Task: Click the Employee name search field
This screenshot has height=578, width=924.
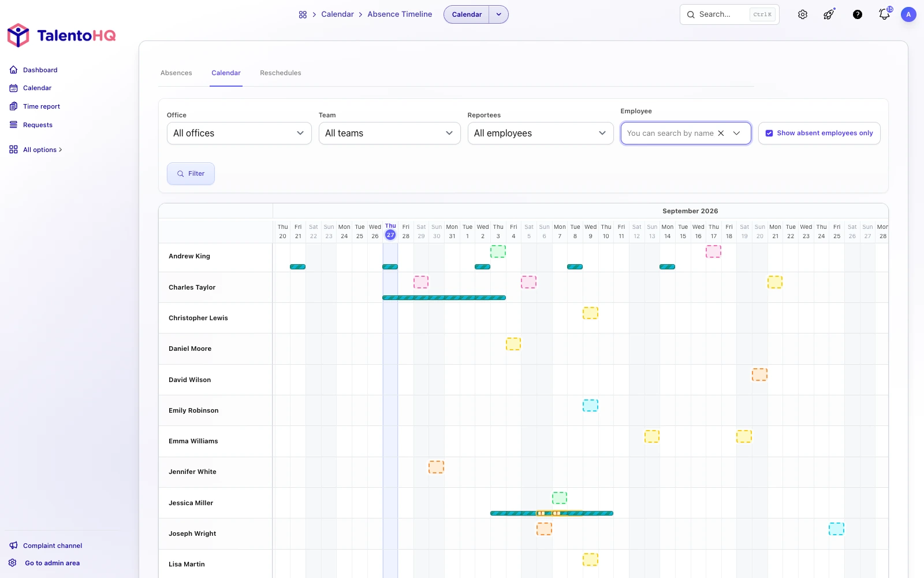Action: coord(670,133)
